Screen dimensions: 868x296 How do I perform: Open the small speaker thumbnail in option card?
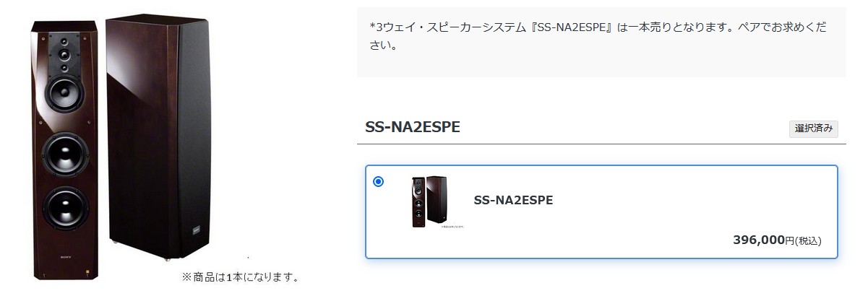tap(429, 201)
